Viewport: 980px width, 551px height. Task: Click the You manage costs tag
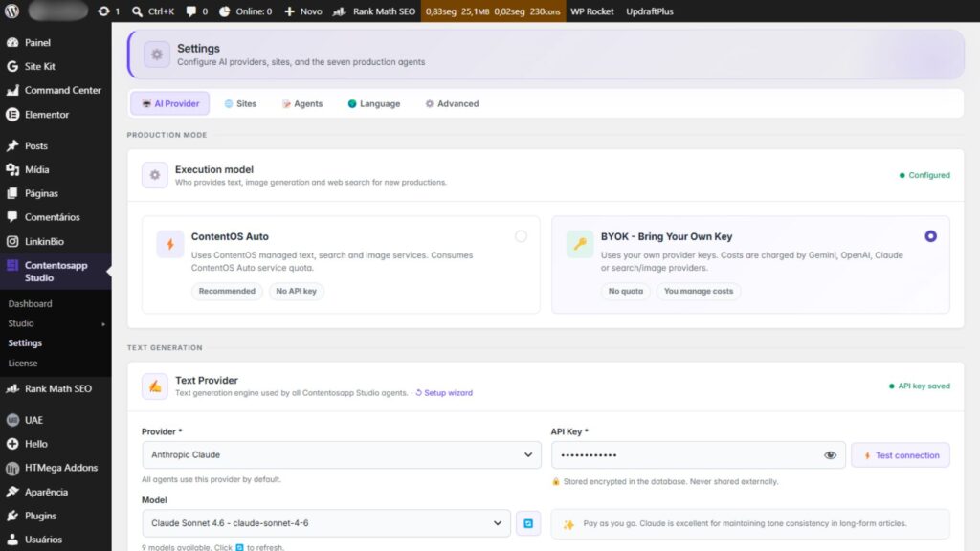coord(698,291)
